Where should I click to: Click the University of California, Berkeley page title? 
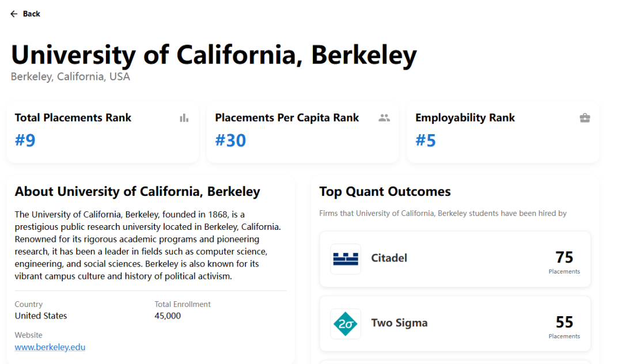click(214, 55)
